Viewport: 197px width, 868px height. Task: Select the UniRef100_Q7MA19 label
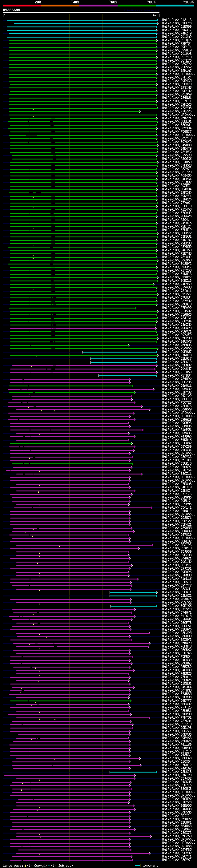177,677
